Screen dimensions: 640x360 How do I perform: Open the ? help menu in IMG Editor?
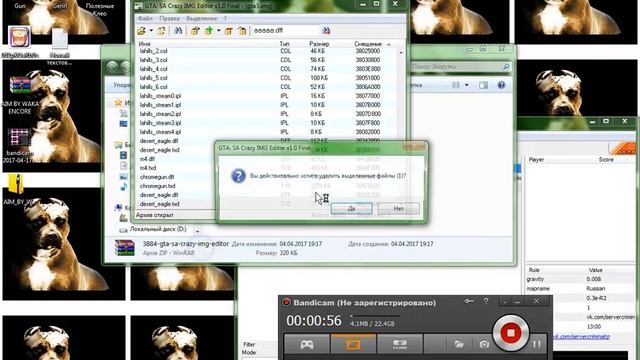tap(225, 19)
